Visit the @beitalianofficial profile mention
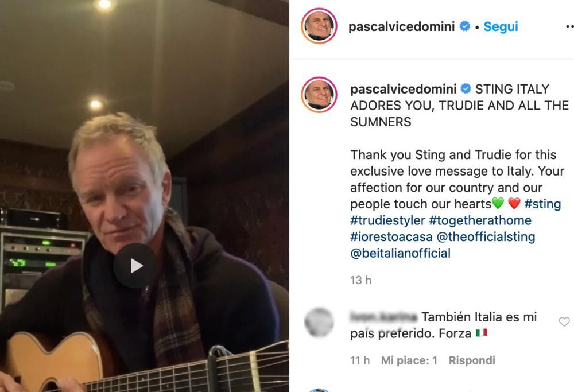Image resolution: width=574 pixels, height=392 pixels. click(x=401, y=253)
